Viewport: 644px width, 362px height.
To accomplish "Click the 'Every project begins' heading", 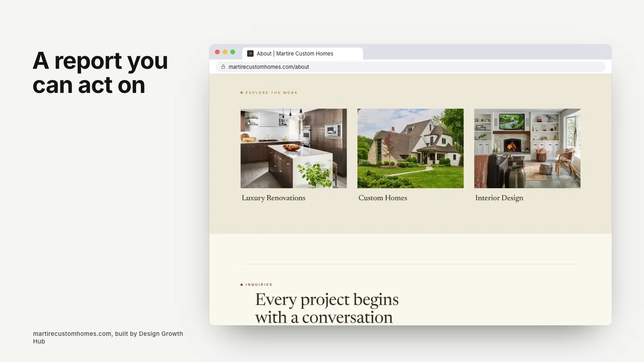I will (x=327, y=308).
